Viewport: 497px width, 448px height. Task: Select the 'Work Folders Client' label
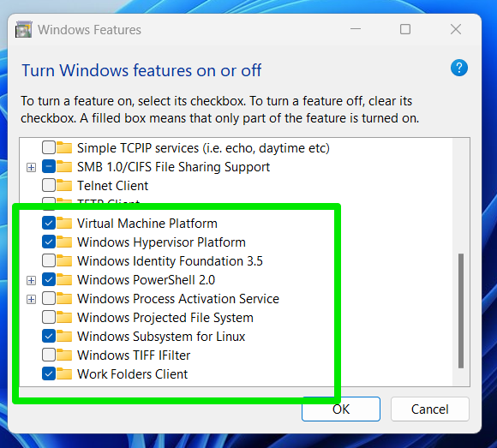tap(133, 374)
